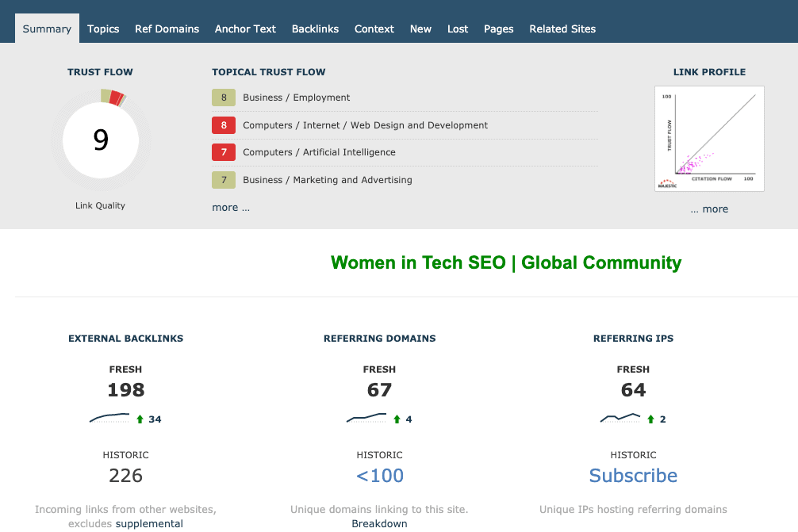Go to the Backlinks tab
The image size is (798, 532).
coord(315,29)
